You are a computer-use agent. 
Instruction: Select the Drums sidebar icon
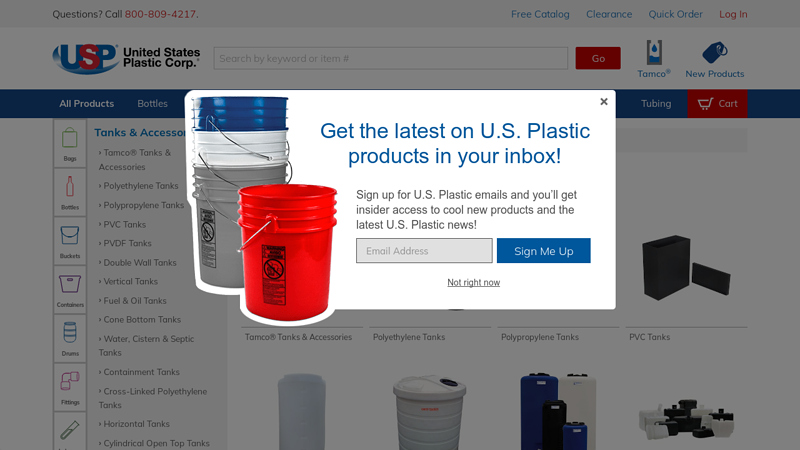pos(70,338)
